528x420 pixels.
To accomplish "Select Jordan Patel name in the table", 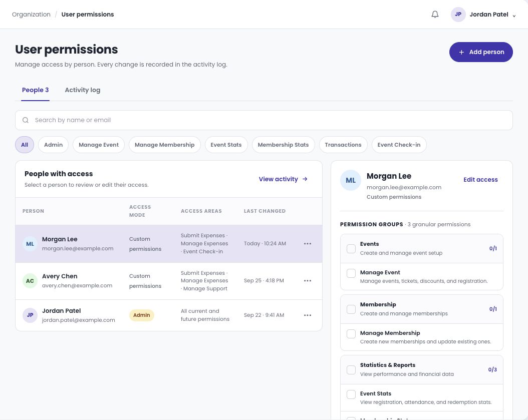I will [x=61, y=311].
